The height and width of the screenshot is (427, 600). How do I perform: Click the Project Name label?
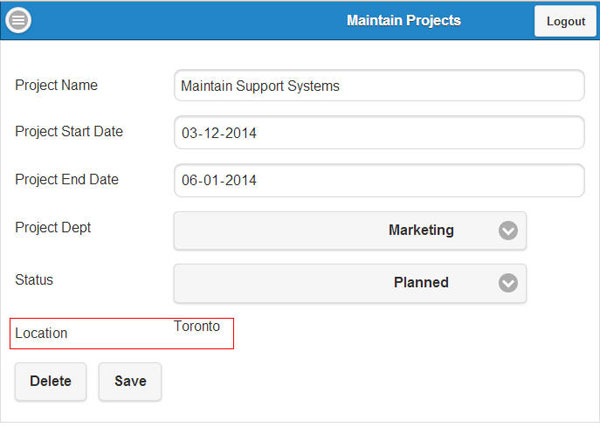pos(56,85)
